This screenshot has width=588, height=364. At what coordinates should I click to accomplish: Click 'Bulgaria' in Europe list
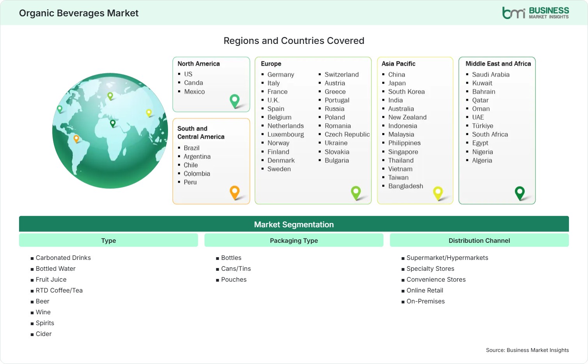337,160
